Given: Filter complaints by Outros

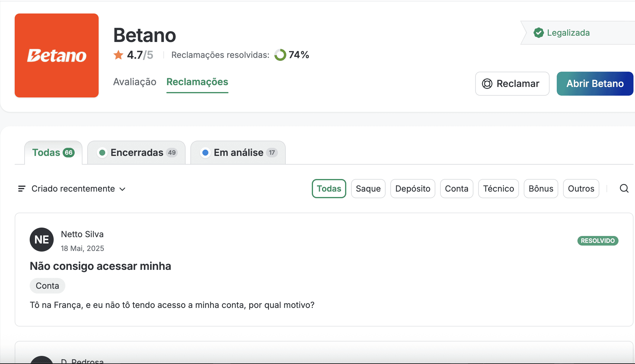Looking at the screenshot, I should coord(581,189).
